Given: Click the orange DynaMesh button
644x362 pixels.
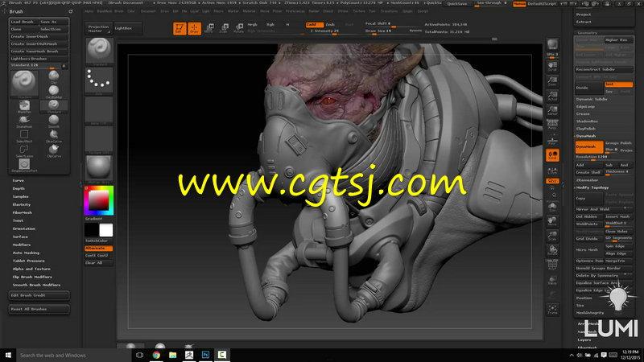Looking at the screenshot, I should [x=589, y=146].
